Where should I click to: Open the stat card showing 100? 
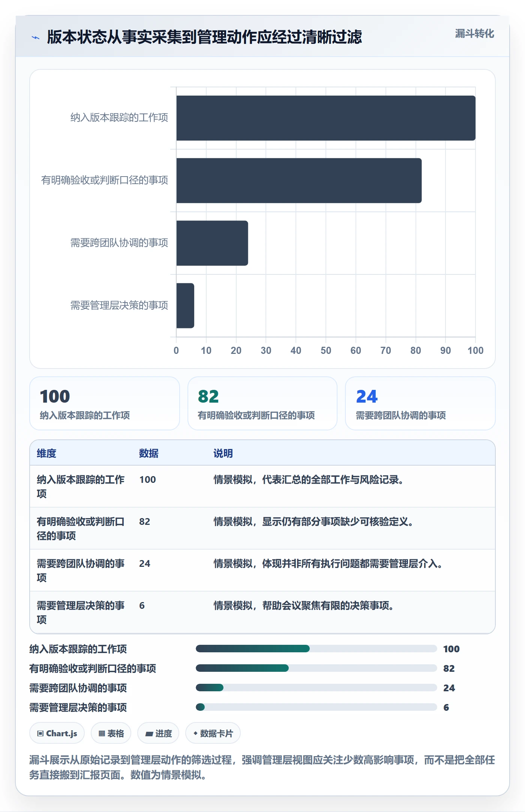pyautogui.click(x=105, y=403)
